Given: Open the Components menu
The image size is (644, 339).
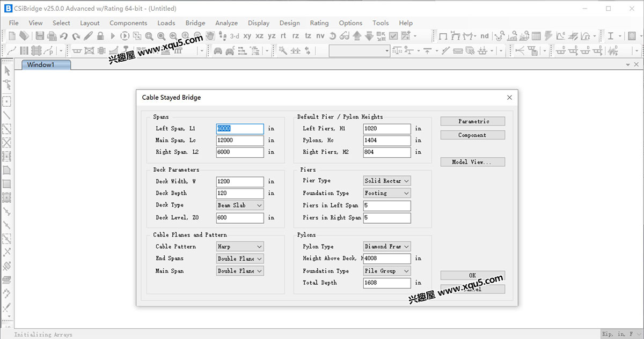Looking at the screenshot, I should (x=128, y=23).
